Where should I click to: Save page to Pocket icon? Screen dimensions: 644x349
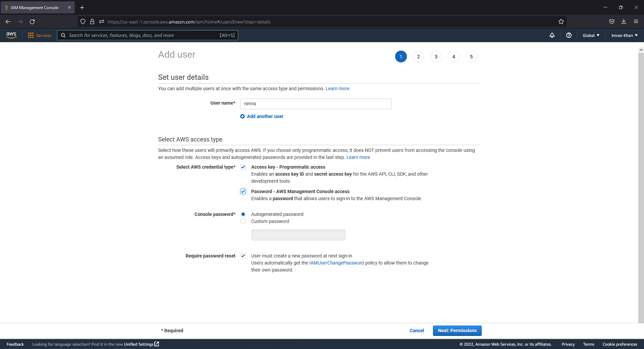[x=611, y=21]
